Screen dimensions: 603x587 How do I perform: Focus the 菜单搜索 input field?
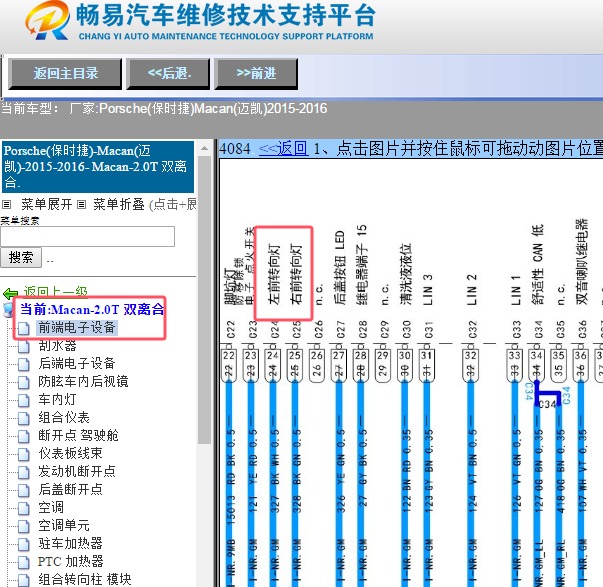(87, 236)
